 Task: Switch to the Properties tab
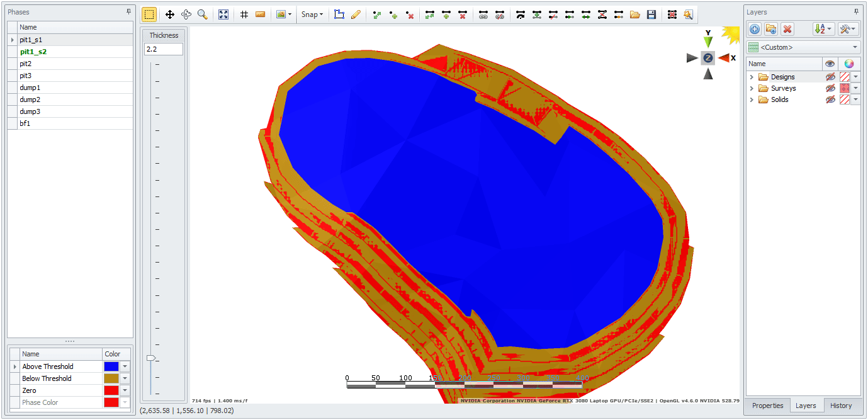767,406
